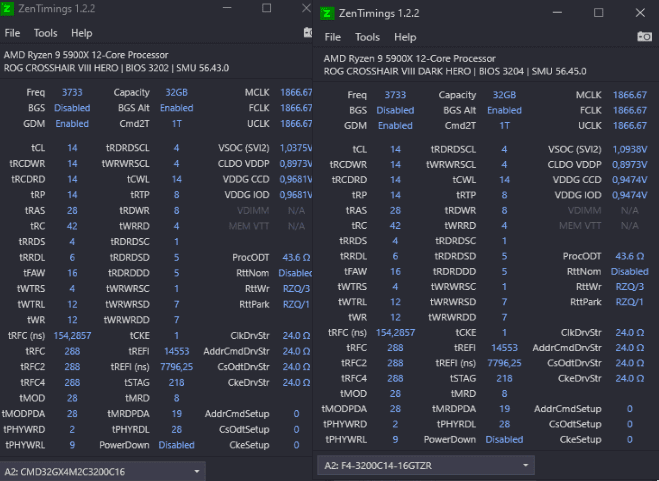This screenshot has width=659, height=481.
Task: Click Cmd2T value 1T in right window
Action: coord(504,126)
